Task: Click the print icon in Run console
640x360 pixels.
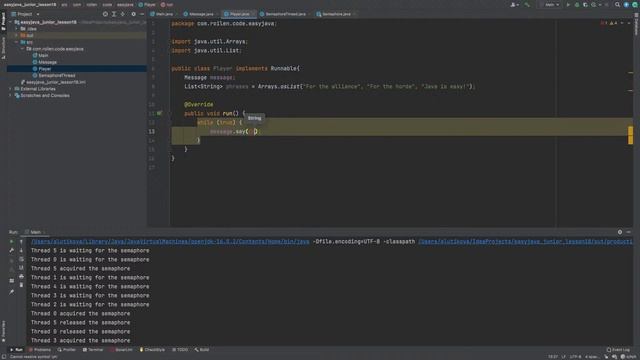Action: (x=21, y=277)
